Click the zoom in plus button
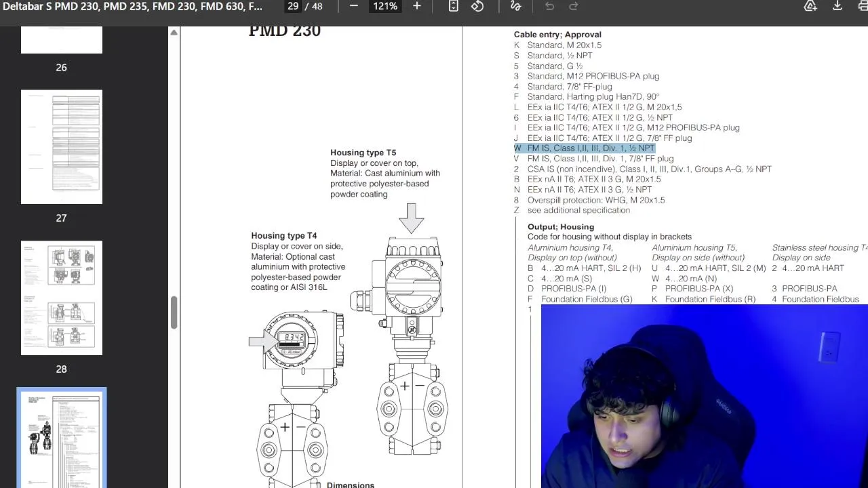 [x=417, y=6]
